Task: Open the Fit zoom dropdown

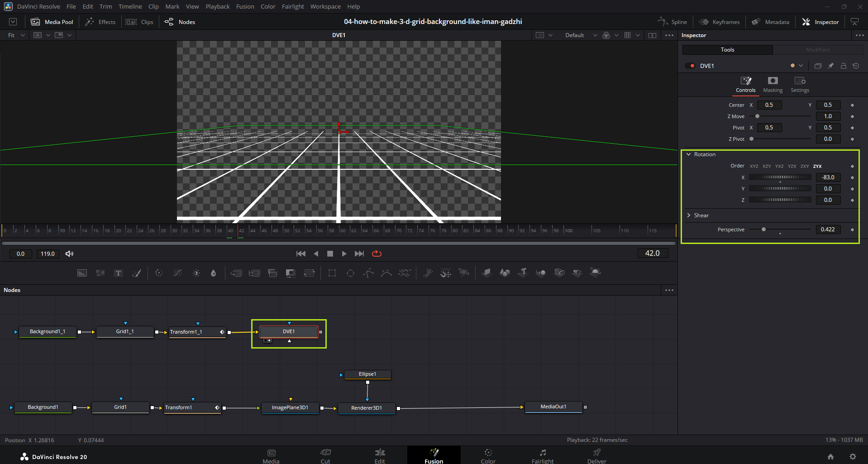Action: 16,35
